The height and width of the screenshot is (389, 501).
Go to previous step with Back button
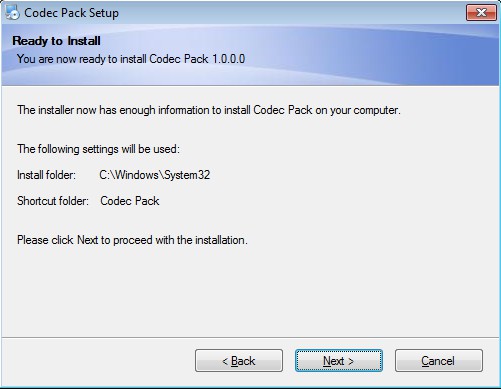[239, 360]
